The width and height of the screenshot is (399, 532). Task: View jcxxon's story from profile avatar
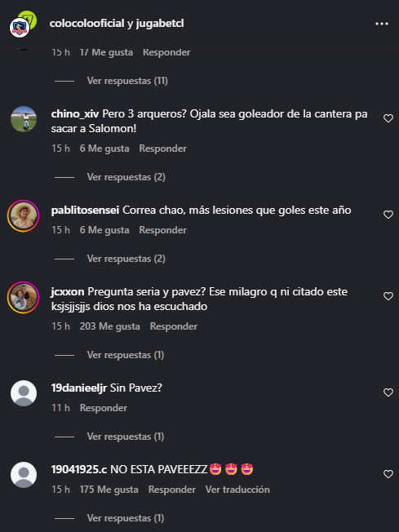(x=24, y=297)
